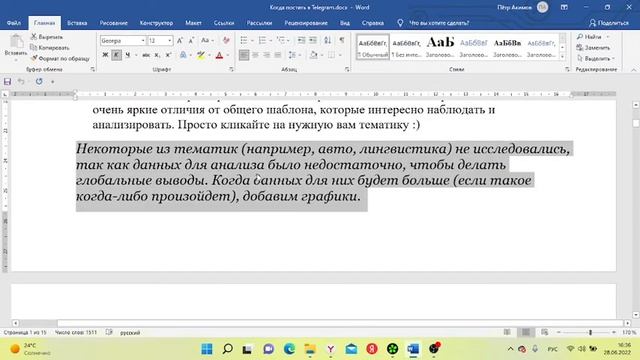Clear all formatting with the eraser icon
This screenshot has height=360, width=640.
[226, 40]
